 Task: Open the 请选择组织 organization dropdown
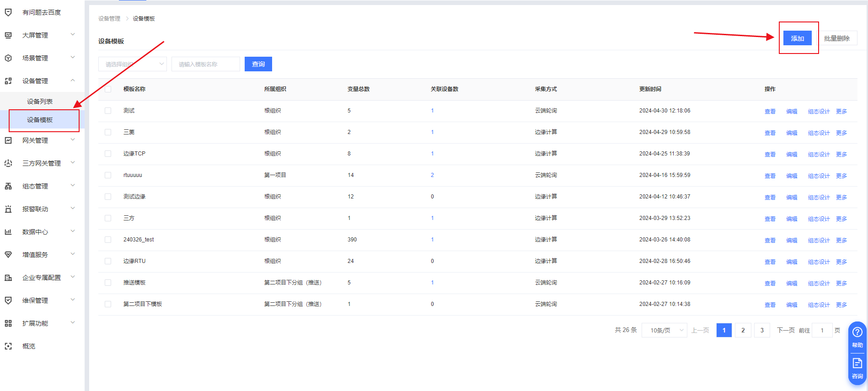tap(132, 64)
